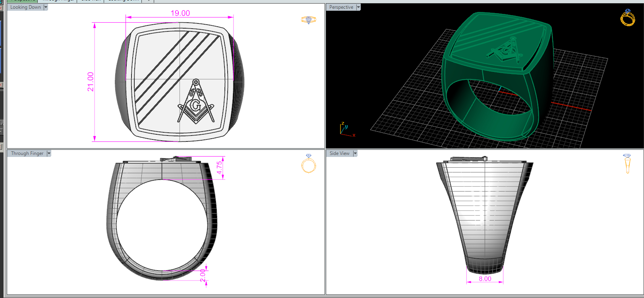Select the 19.00 width dimension

coord(180,13)
